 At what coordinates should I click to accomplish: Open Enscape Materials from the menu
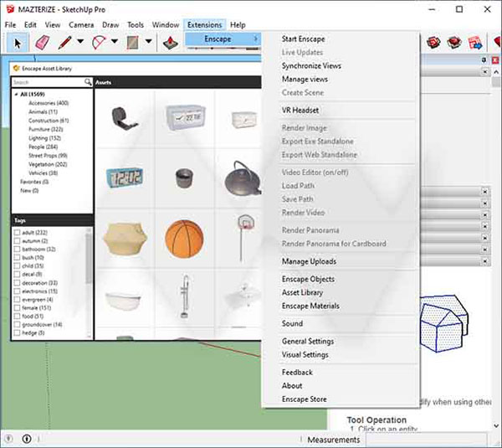(x=310, y=306)
